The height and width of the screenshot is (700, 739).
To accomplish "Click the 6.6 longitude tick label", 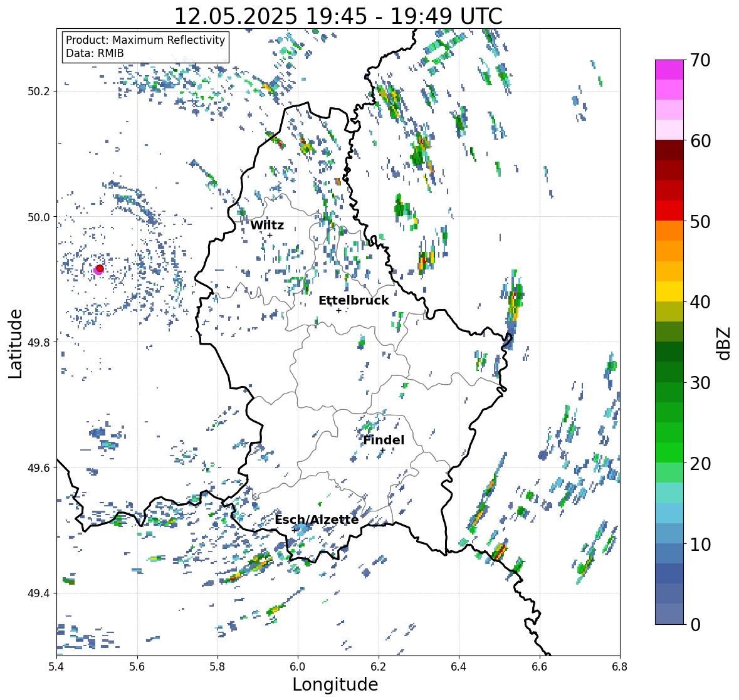I will point(540,666).
